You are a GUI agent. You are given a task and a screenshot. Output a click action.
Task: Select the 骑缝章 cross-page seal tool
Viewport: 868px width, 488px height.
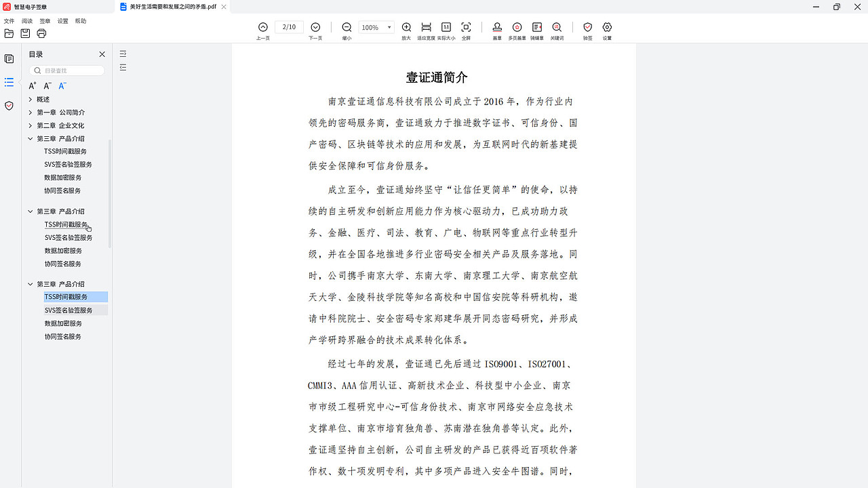(x=536, y=29)
